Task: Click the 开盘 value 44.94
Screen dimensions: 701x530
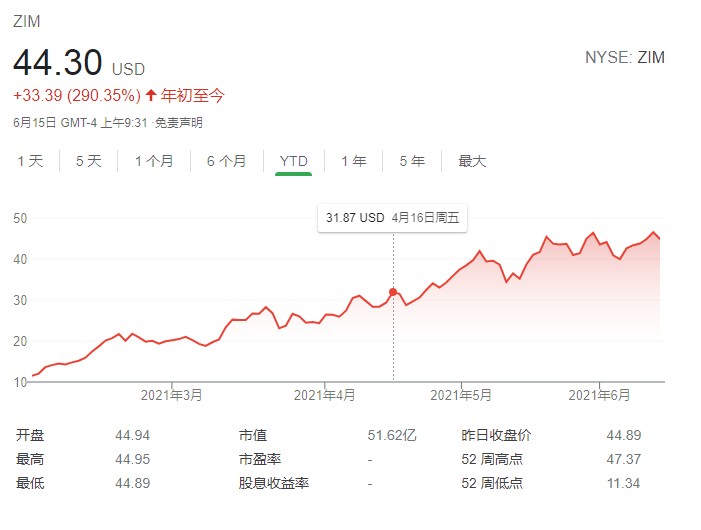Action: click(132, 435)
